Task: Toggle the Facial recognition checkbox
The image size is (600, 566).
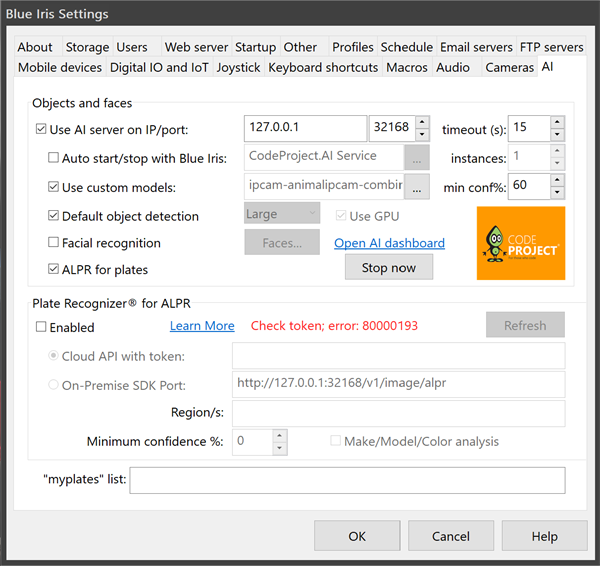Action: [x=53, y=242]
